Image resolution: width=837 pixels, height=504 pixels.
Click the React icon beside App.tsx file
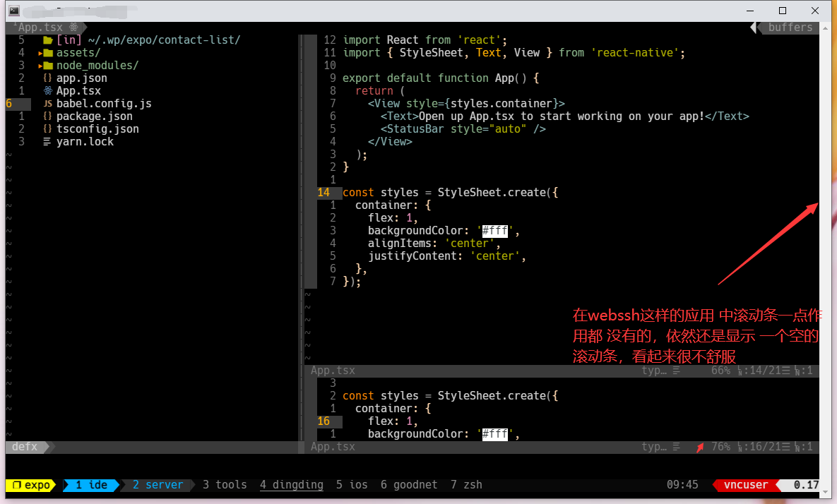pyautogui.click(x=47, y=90)
